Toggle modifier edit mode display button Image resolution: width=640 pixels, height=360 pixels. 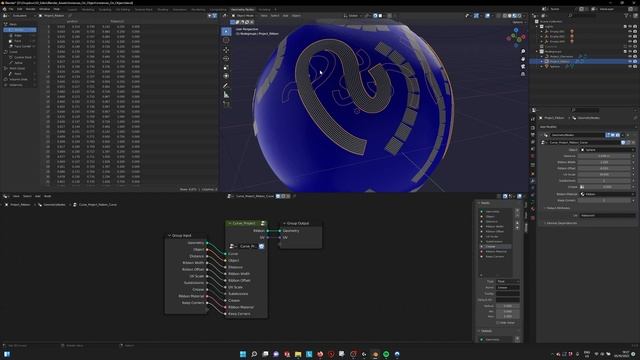tap(608, 135)
